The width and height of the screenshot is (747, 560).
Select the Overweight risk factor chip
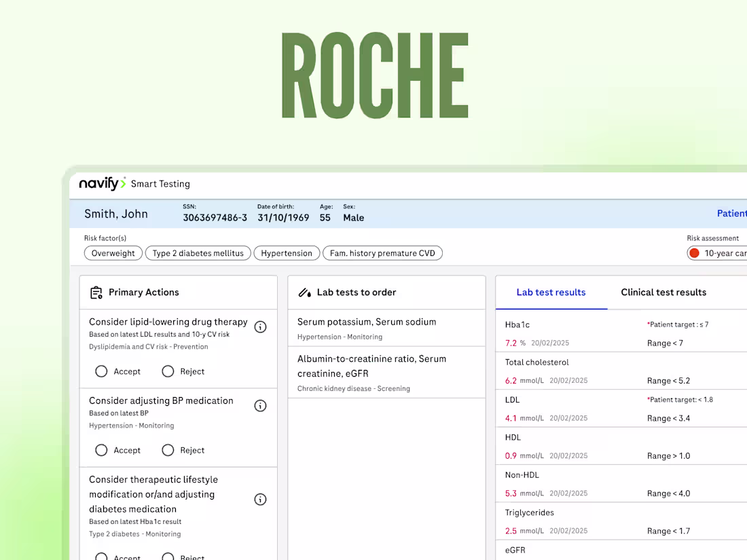tap(113, 253)
